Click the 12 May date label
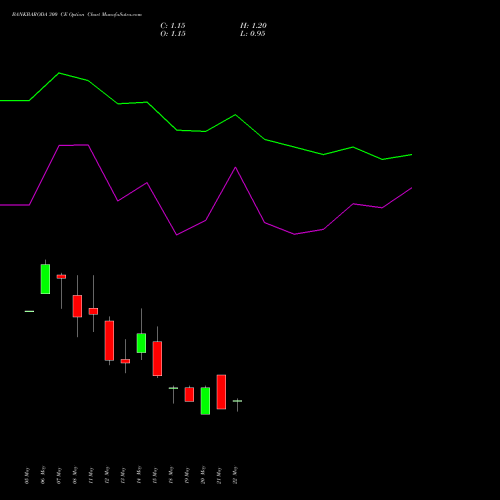This screenshot has height=500, width=500. [107, 475]
